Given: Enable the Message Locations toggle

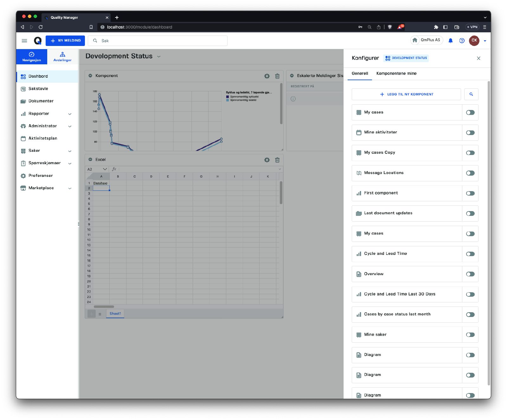Looking at the screenshot, I should coord(470,173).
